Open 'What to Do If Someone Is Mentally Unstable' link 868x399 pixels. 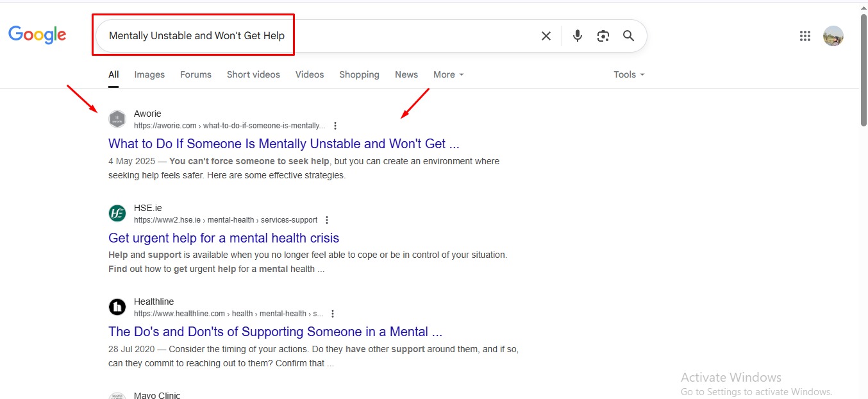[x=283, y=144]
